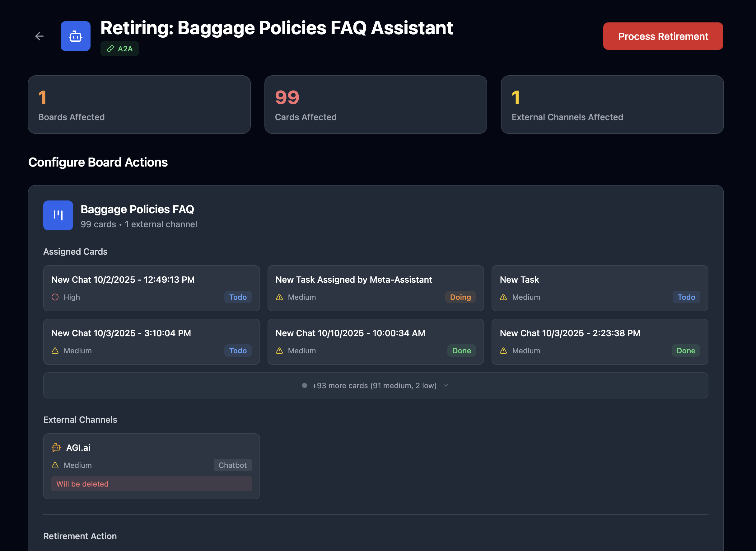Click the Chatbot tag on AGI.ai
Viewport: 756px width, 551px height.
[232, 465]
